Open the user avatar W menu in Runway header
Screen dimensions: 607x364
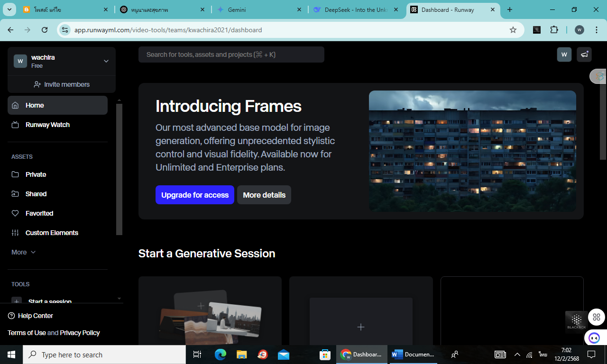[x=564, y=55]
